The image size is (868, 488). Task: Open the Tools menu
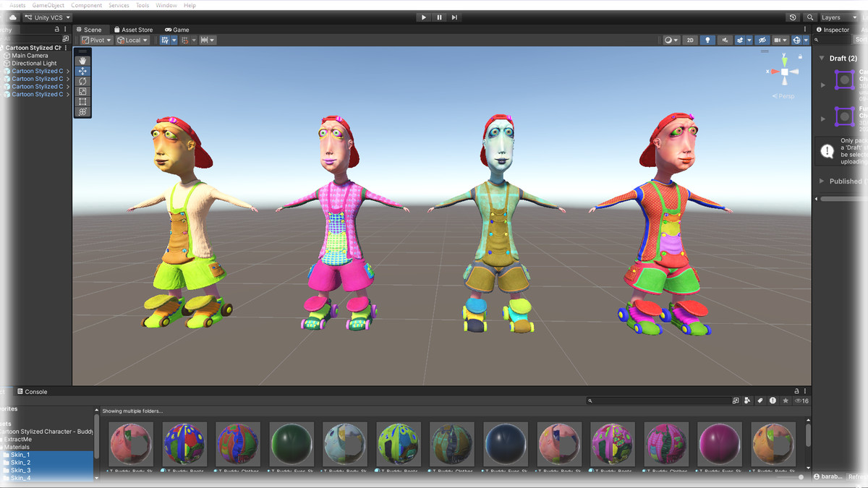[x=142, y=5]
